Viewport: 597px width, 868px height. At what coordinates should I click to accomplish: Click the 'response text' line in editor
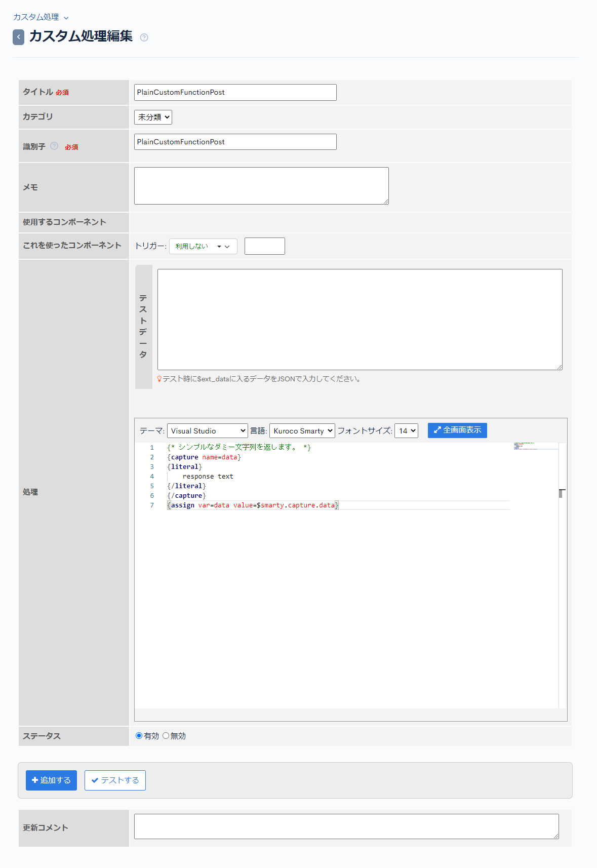click(208, 477)
